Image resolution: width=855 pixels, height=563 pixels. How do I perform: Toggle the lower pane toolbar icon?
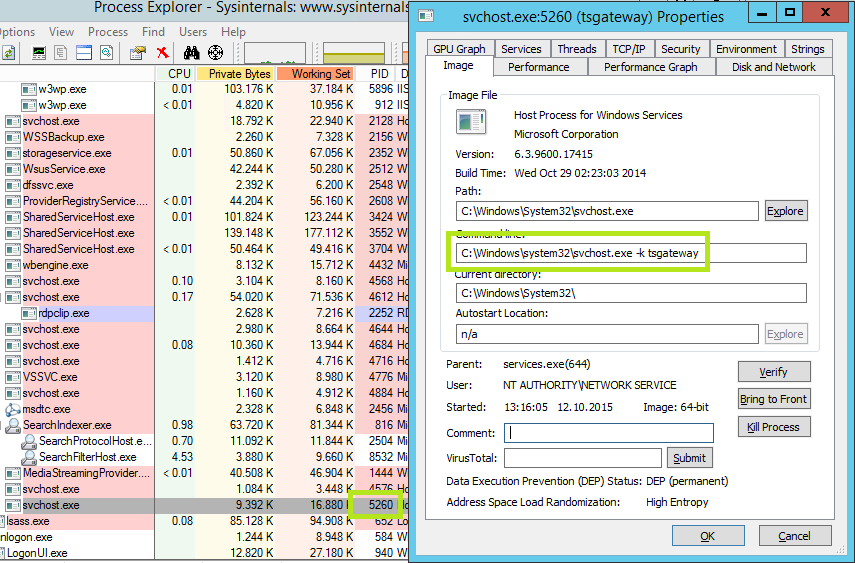point(85,52)
